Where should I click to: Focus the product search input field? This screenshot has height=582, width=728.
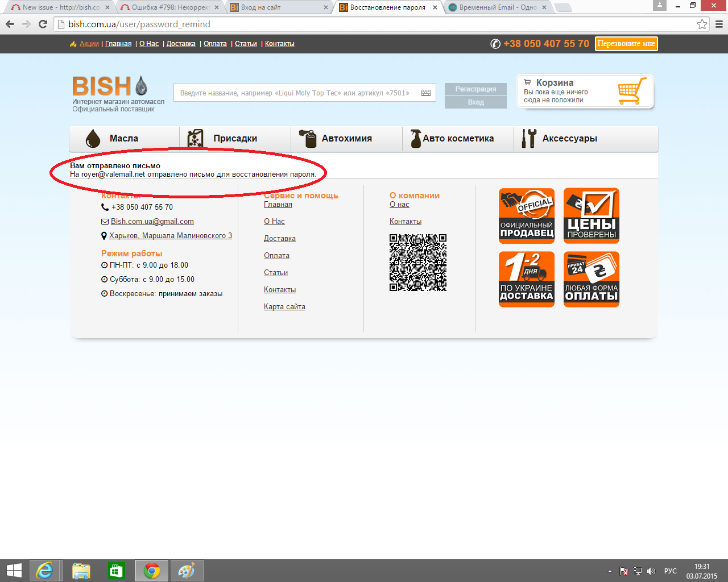point(296,93)
